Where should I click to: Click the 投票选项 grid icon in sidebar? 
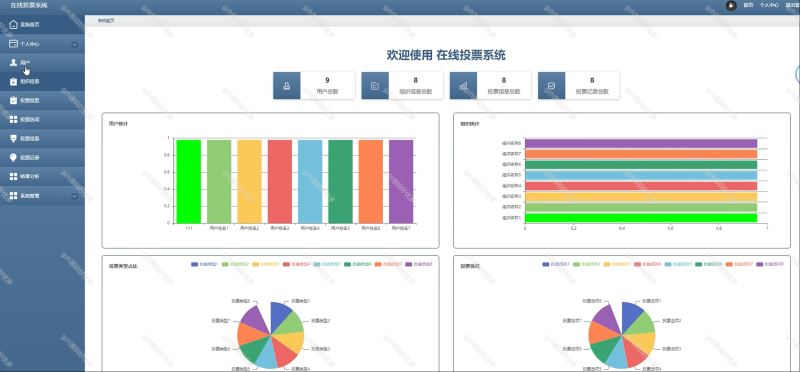pyautogui.click(x=14, y=119)
